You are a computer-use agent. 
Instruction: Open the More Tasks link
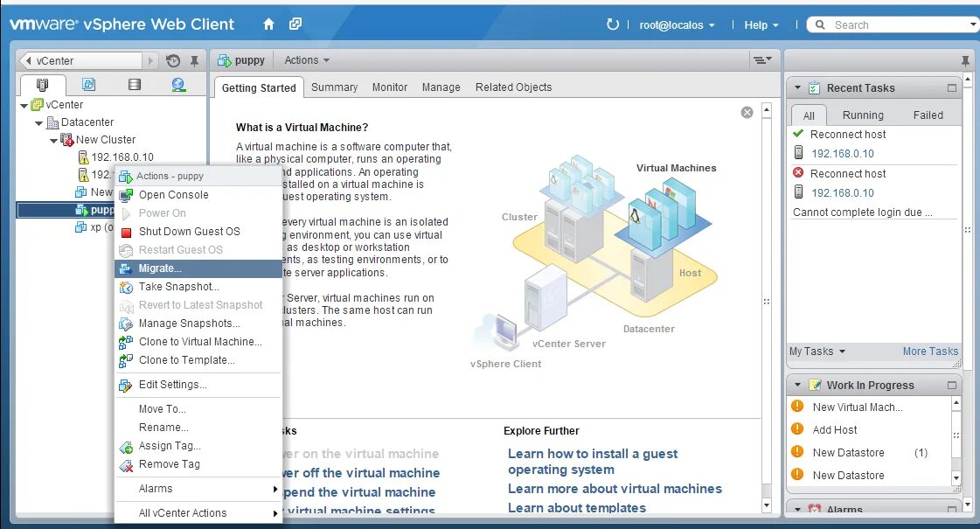(930, 352)
